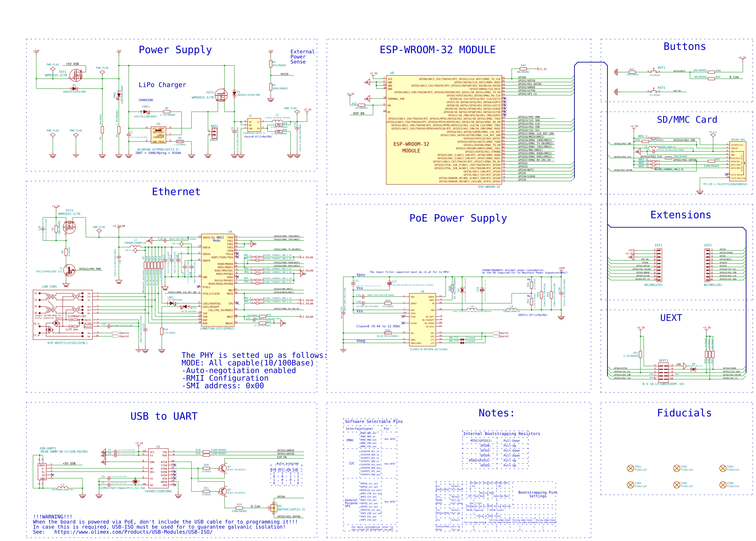Click the "Fiducials" section title
Viewport: 756px width, 541px height.
click(x=684, y=413)
